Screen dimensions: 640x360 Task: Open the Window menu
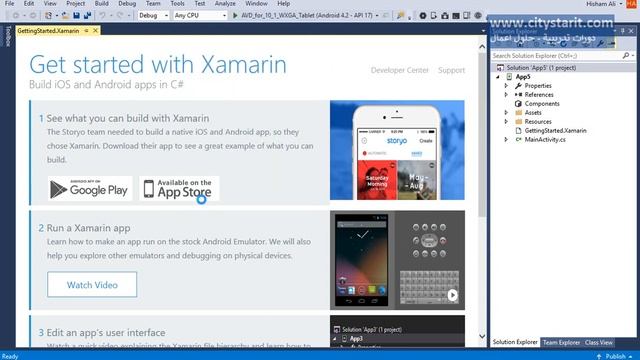click(x=256, y=4)
